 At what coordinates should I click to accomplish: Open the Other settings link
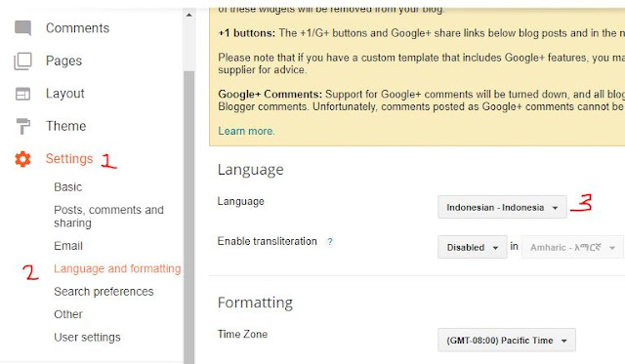tap(68, 314)
